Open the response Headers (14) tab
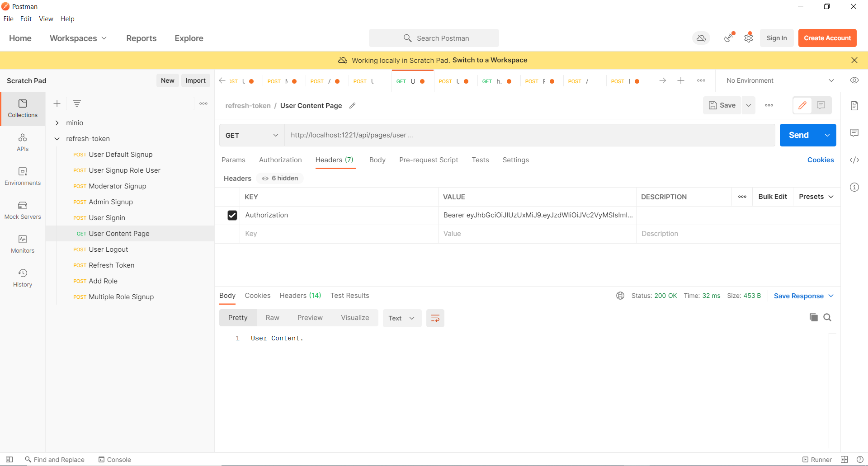The height and width of the screenshot is (466, 868). coord(300,296)
